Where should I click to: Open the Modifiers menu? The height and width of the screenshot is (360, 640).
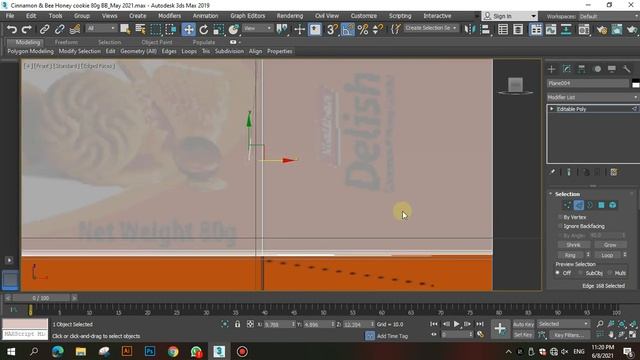tap(169, 16)
